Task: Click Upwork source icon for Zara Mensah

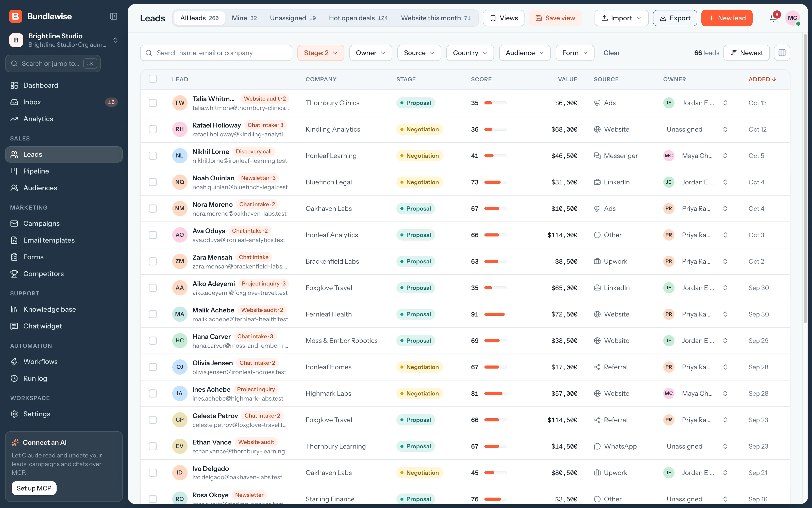Action: (x=597, y=261)
